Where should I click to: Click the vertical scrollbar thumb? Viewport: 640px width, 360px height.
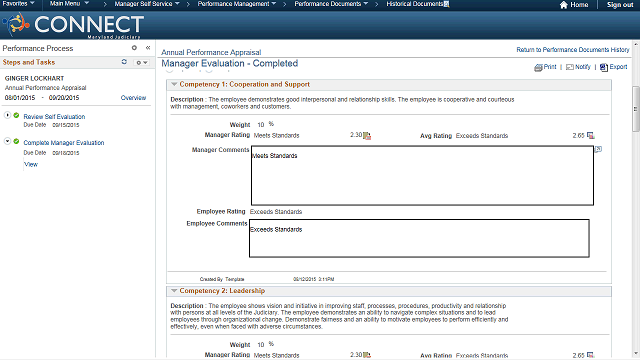pyautogui.click(x=636, y=109)
